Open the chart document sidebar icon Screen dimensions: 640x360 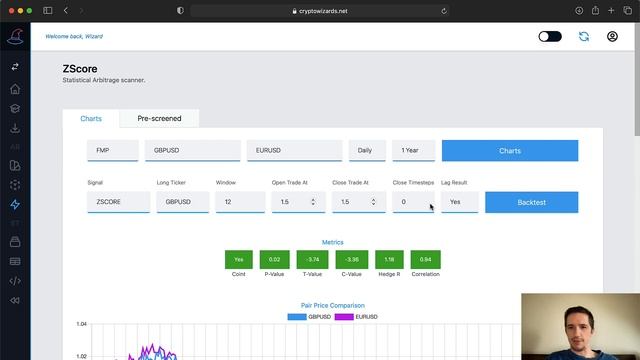pyautogui.click(x=15, y=165)
